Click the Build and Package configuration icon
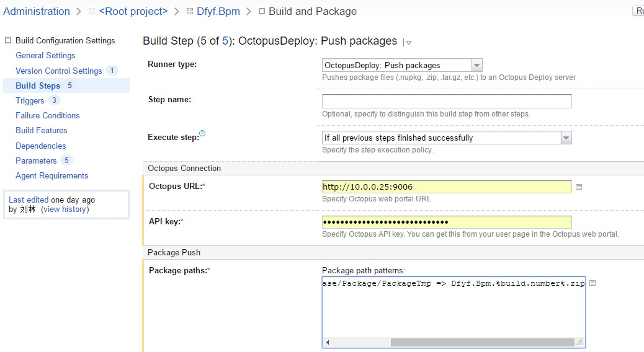The image size is (644, 352). 261,12
